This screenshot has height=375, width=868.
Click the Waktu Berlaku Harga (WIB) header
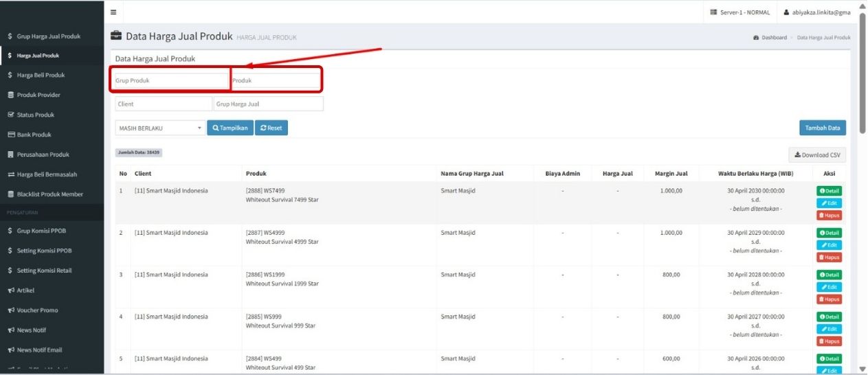pyautogui.click(x=755, y=174)
